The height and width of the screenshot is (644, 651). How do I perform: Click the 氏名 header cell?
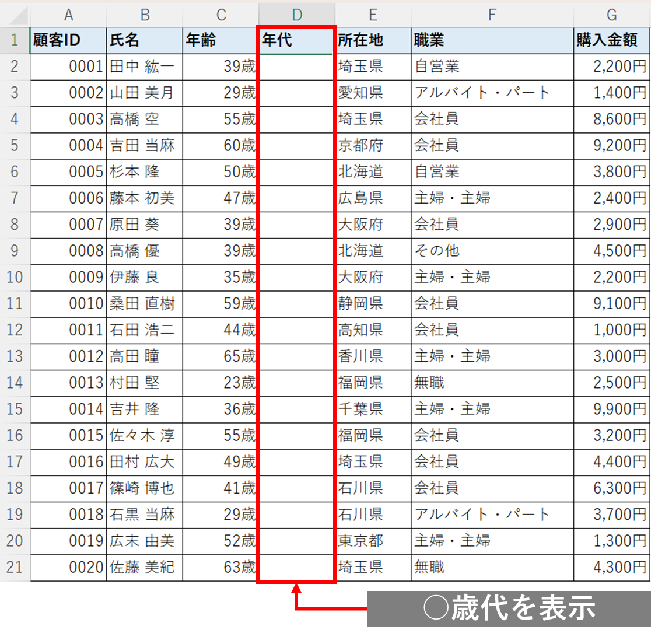point(145,40)
